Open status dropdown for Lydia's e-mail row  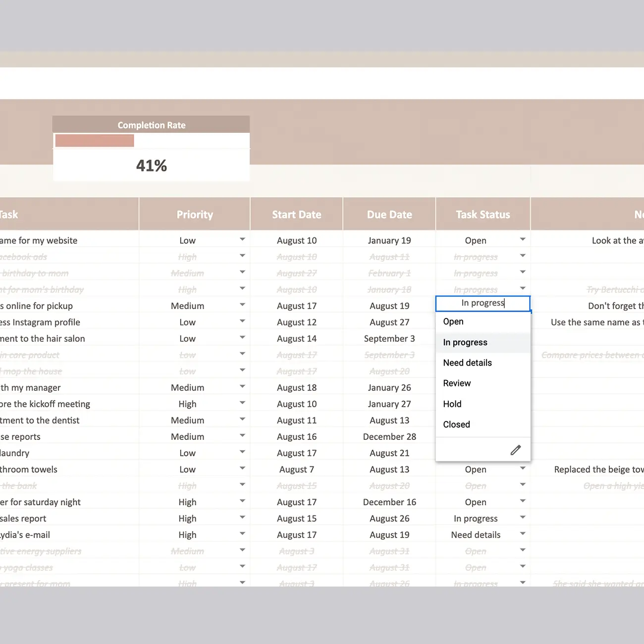click(523, 534)
